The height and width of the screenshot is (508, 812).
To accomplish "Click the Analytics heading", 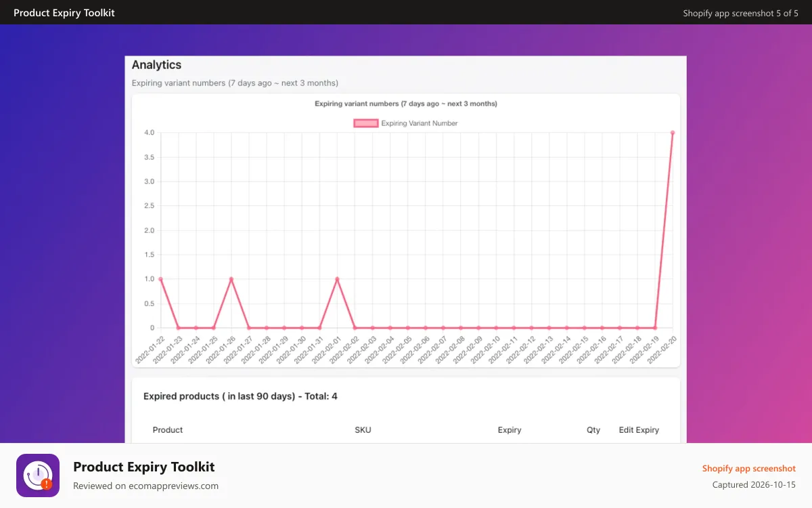I will click(x=156, y=65).
